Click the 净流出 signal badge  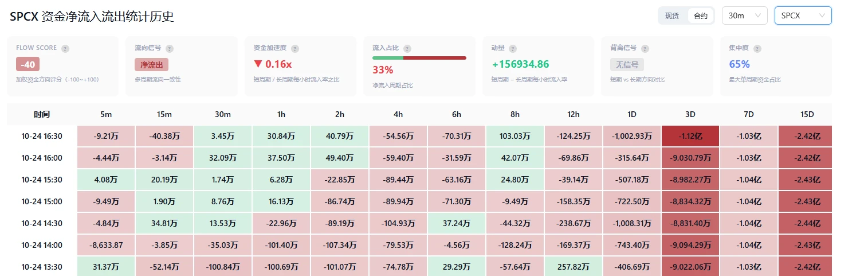(151, 64)
